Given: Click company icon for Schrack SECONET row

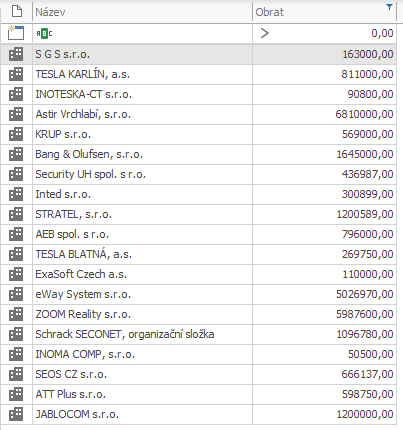Looking at the screenshot, I should pyautogui.click(x=16, y=334).
